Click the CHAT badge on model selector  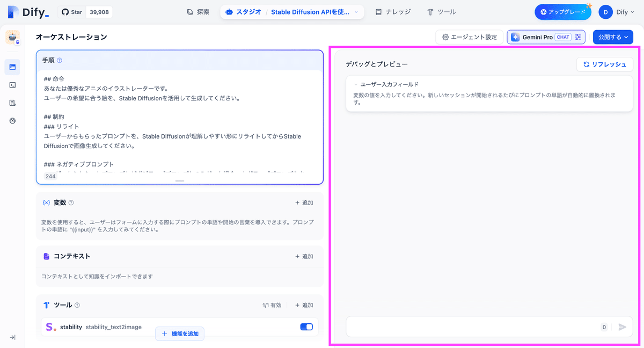(563, 37)
